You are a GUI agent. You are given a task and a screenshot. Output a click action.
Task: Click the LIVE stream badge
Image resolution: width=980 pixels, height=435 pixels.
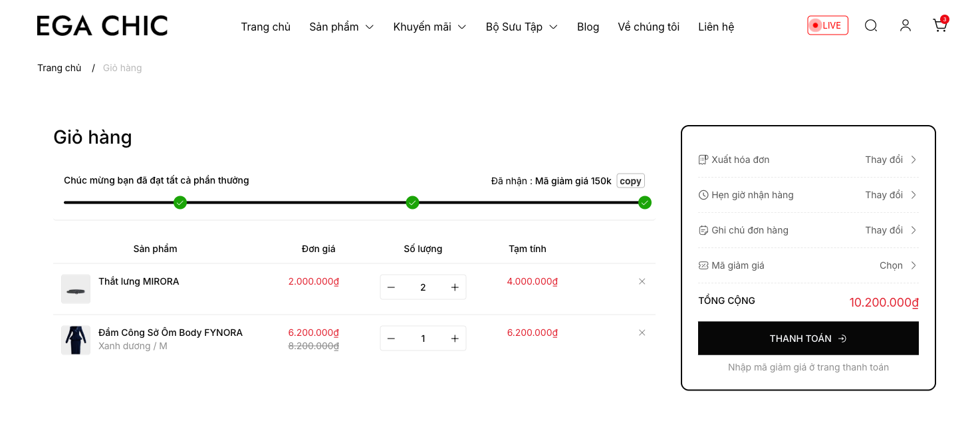(x=827, y=25)
